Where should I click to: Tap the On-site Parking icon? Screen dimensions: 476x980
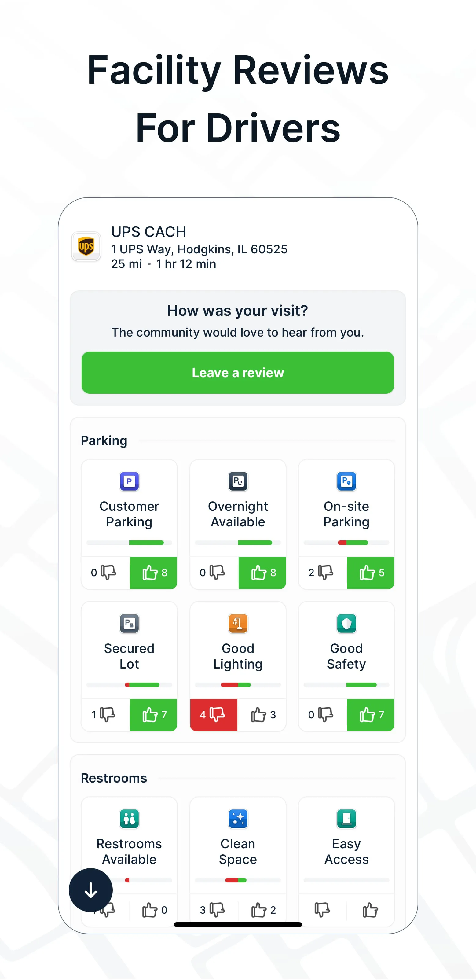346,481
